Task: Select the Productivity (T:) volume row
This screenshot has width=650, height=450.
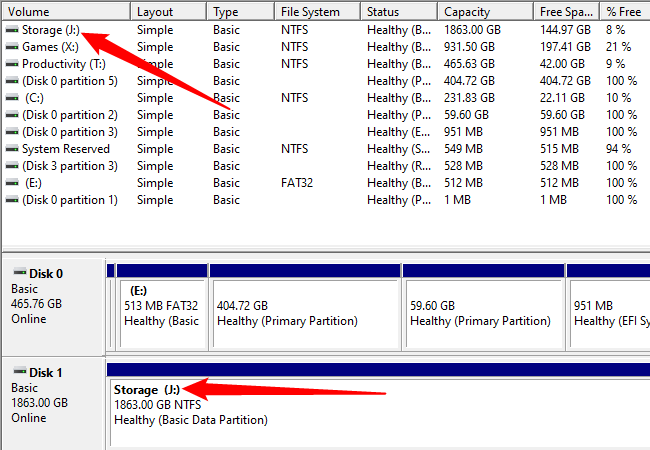Action: coord(326,64)
